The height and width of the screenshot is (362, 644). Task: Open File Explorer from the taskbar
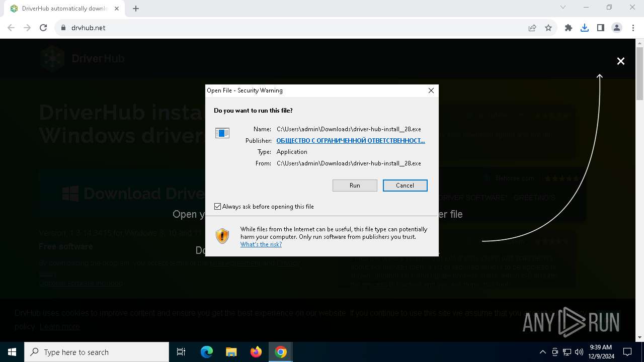[x=231, y=352]
